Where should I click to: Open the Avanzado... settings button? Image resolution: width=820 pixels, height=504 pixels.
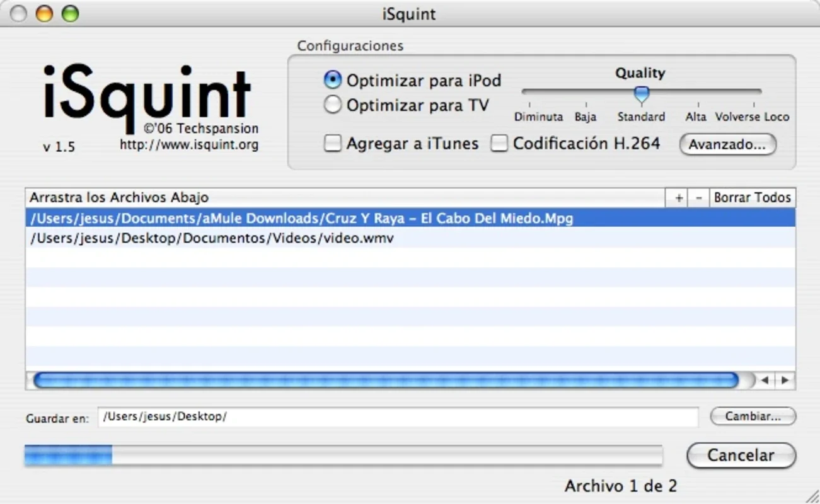727,144
